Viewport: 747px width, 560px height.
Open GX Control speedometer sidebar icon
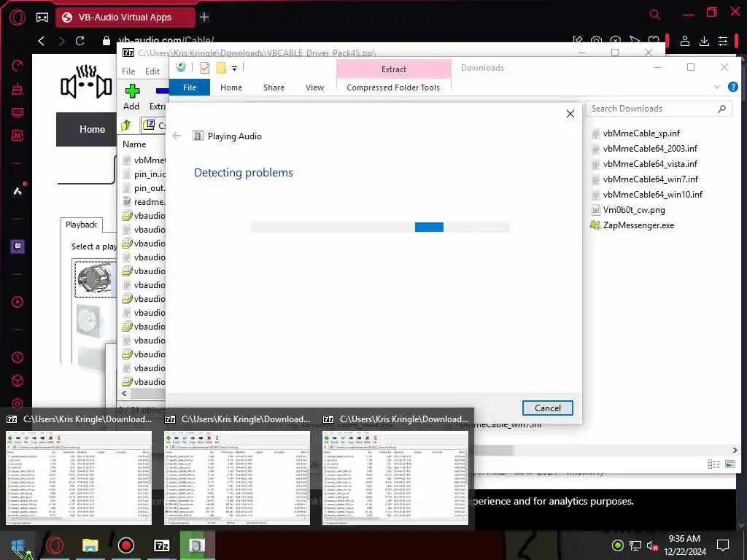(18, 66)
